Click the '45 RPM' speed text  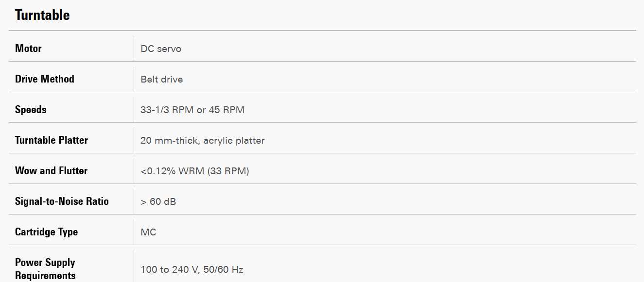click(x=226, y=110)
